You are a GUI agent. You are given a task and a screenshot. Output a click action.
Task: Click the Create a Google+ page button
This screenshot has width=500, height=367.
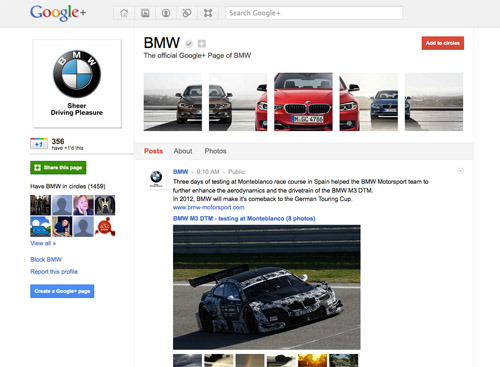(x=62, y=291)
